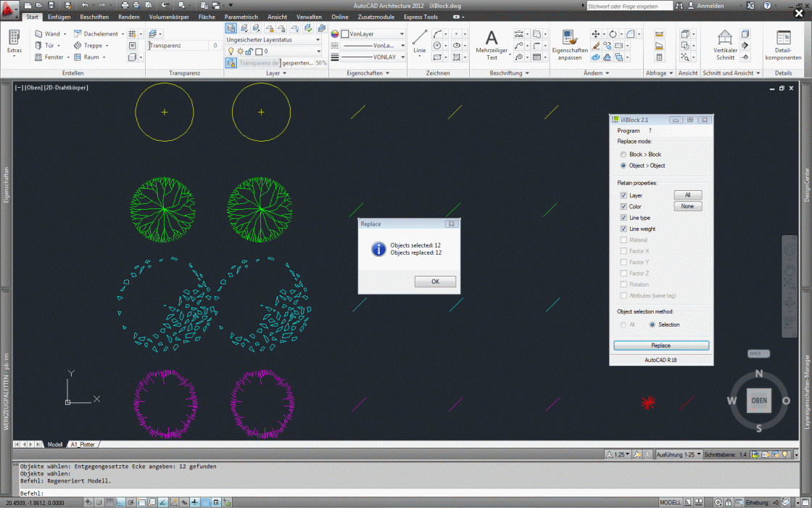Open the Program menu in iXBlock

628,131
